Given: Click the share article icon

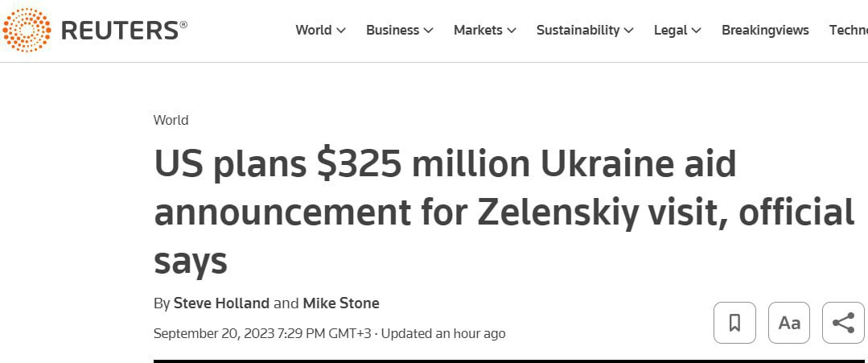Looking at the screenshot, I should coord(843,323).
